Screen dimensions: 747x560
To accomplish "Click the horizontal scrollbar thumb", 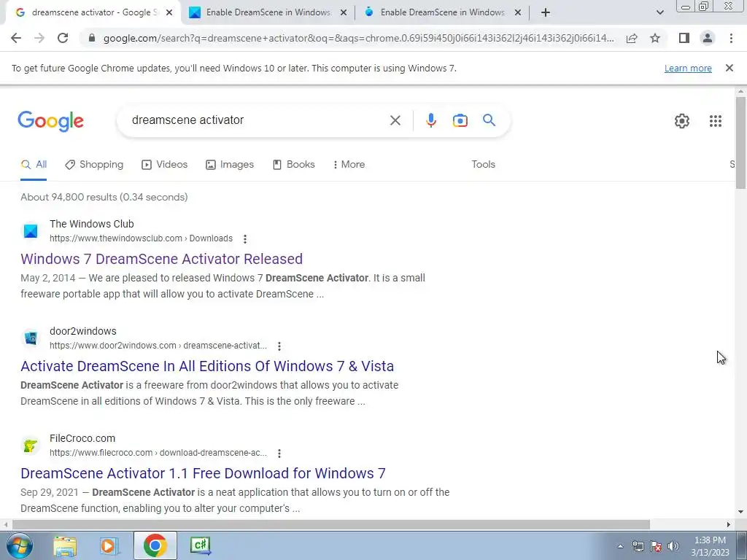I will (331, 524).
